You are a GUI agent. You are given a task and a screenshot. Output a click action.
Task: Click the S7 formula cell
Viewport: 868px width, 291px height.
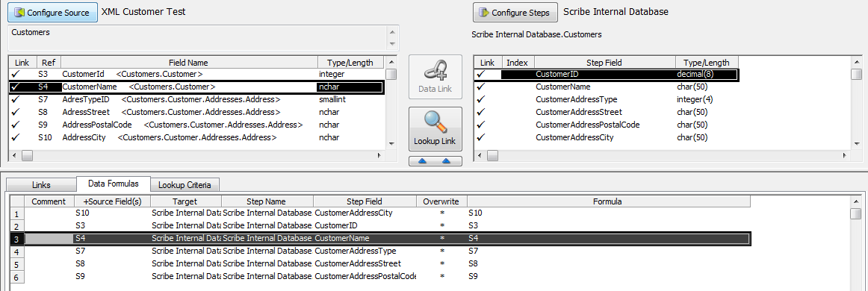tap(608, 251)
